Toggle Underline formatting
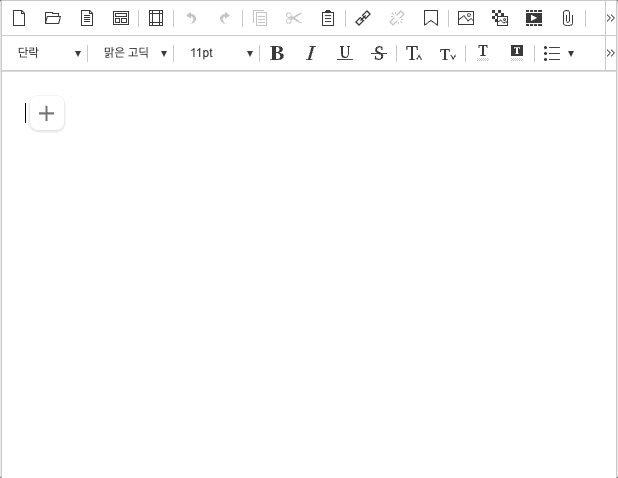Image resolution: width=618 pixels, height=478 pixels. point(344,53)
